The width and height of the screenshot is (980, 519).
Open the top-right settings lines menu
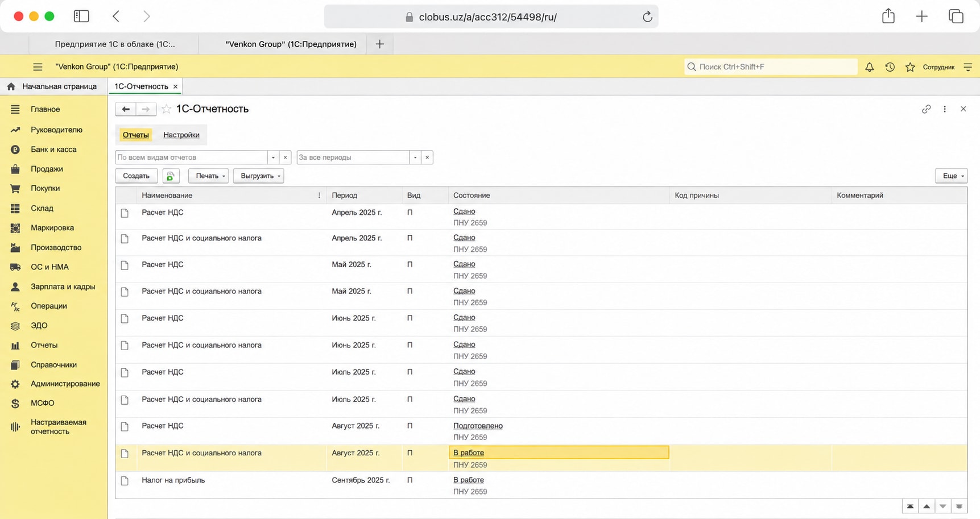click(x=967, y=67)
